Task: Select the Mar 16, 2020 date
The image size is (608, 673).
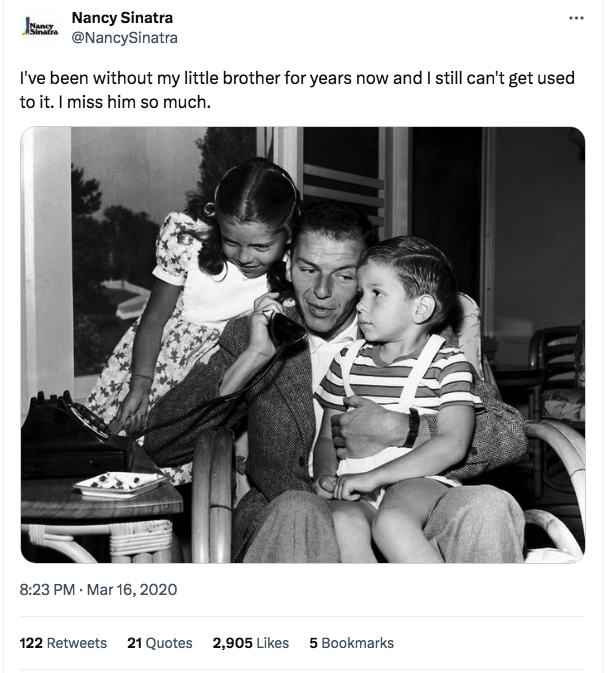Action: click(x=132, y=589)
